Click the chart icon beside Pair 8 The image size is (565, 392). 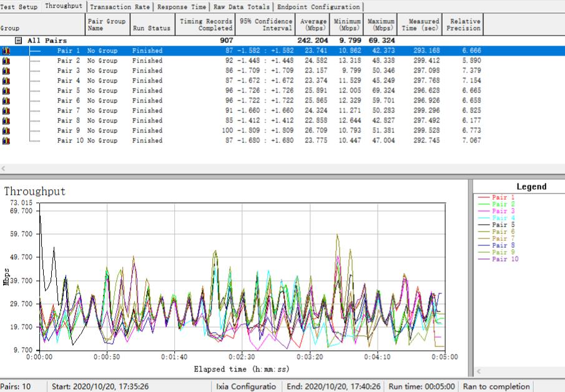[6, 120]
